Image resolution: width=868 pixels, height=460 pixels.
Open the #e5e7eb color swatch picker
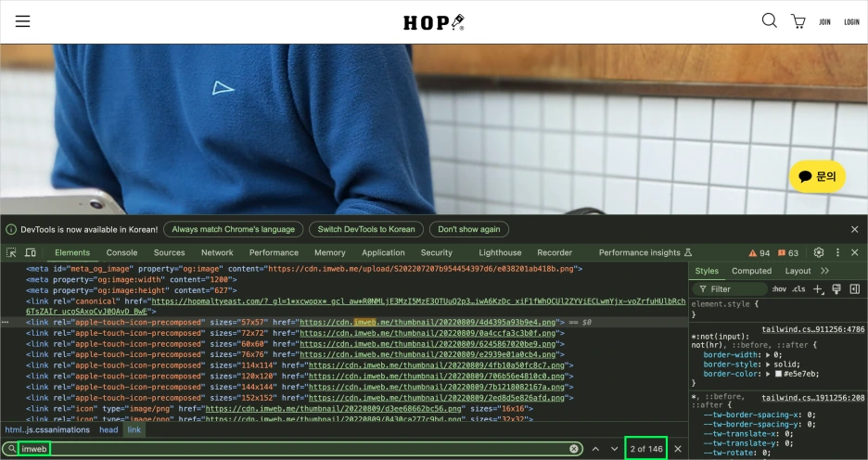click(x=778, y=374)
